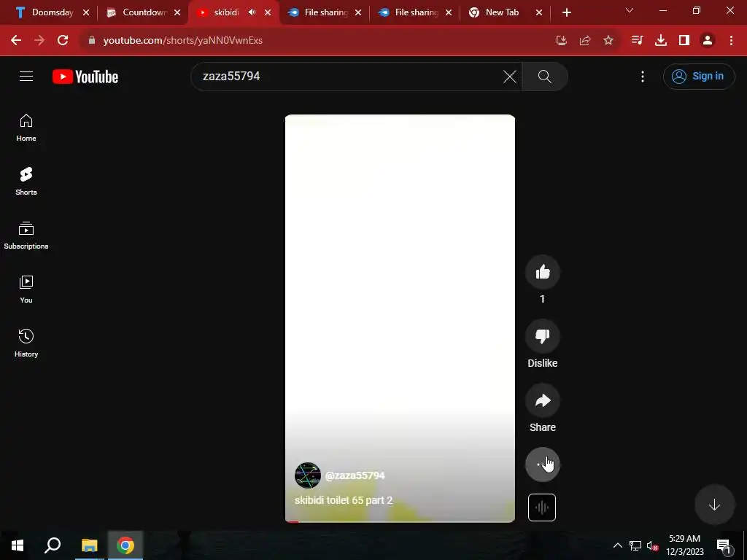The width and height of the screenshot is (747, 560).
Task: Open the short's more actions menu
Action: [543, 464]
